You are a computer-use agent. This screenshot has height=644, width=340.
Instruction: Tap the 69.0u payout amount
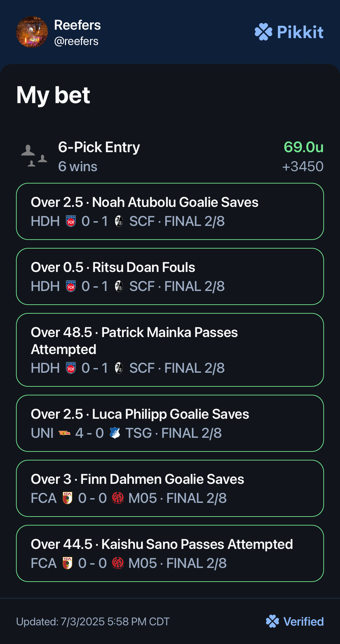point(303,147)
